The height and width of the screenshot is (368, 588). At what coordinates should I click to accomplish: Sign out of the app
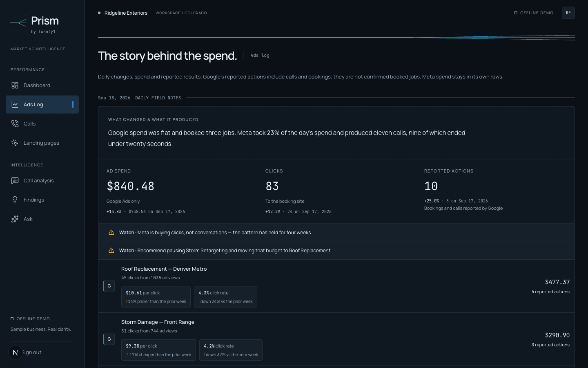[32, 352]
